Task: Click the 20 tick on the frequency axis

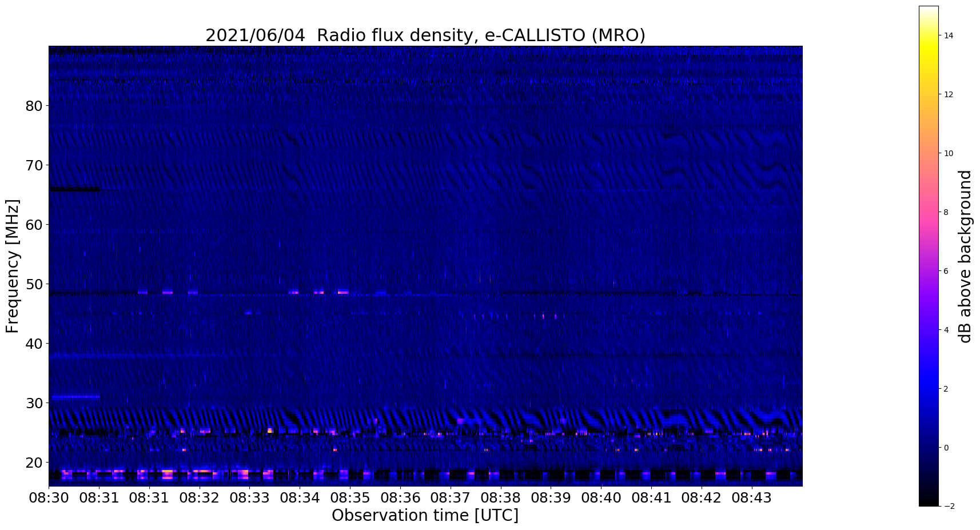Action: 35,463
